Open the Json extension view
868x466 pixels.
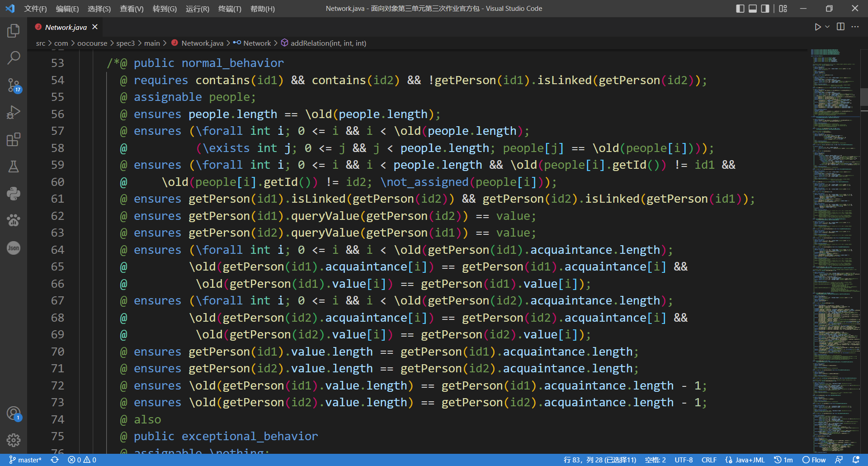tap(14, 248)
